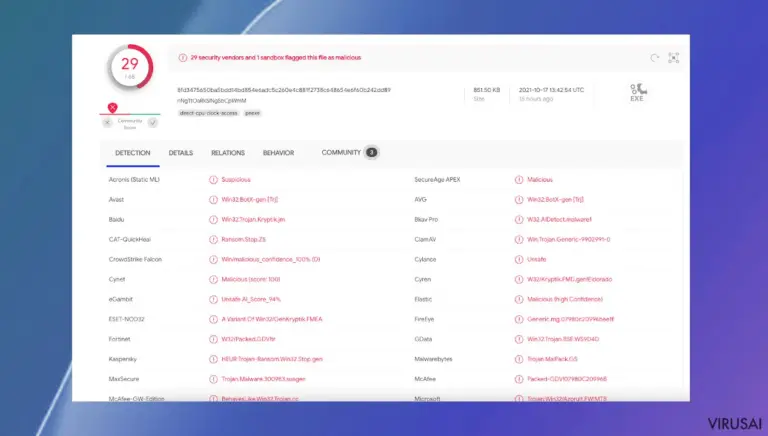Open the COMMUNITY tab

(349, 152)
